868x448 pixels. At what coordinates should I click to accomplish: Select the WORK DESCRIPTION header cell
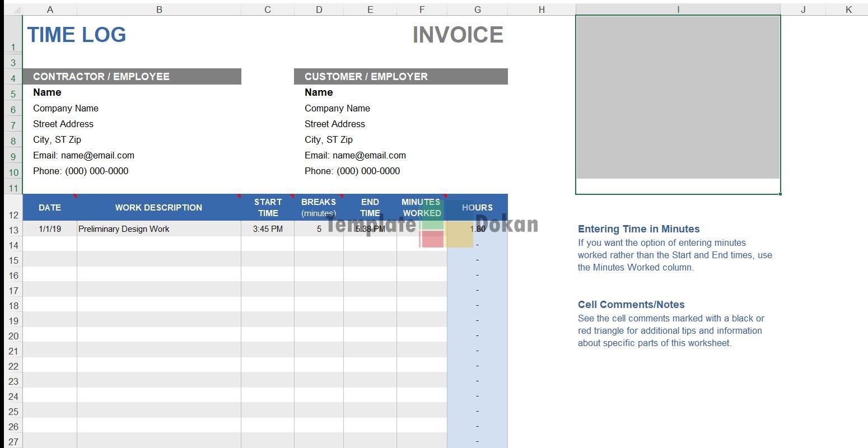point(158,208)
